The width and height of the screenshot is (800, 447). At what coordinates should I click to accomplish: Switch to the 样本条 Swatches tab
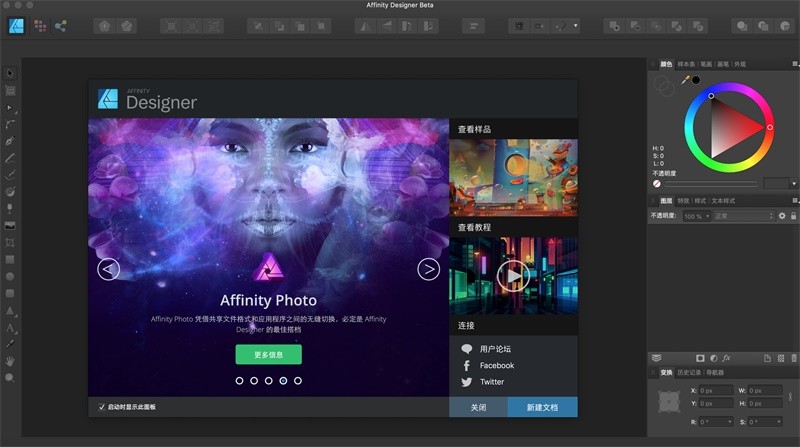click(686, 64)
